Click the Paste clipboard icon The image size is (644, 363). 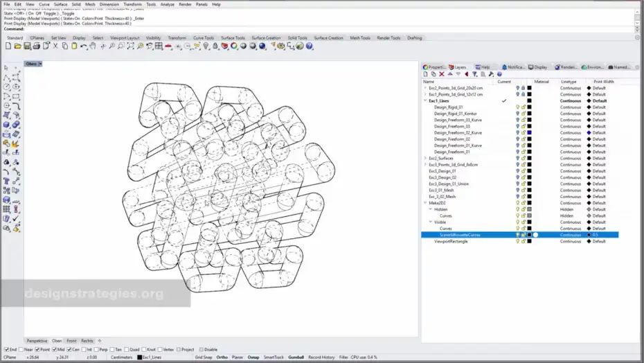click(74, 46)
